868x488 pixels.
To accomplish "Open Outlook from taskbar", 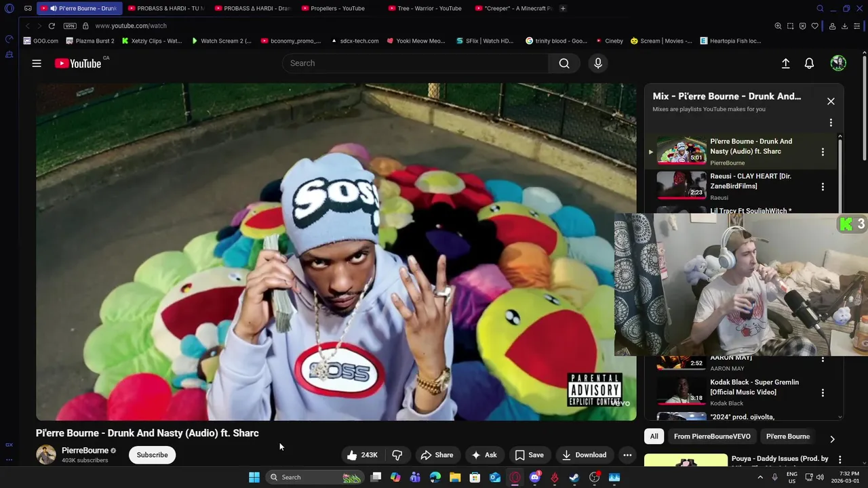I will coord(495,477).
